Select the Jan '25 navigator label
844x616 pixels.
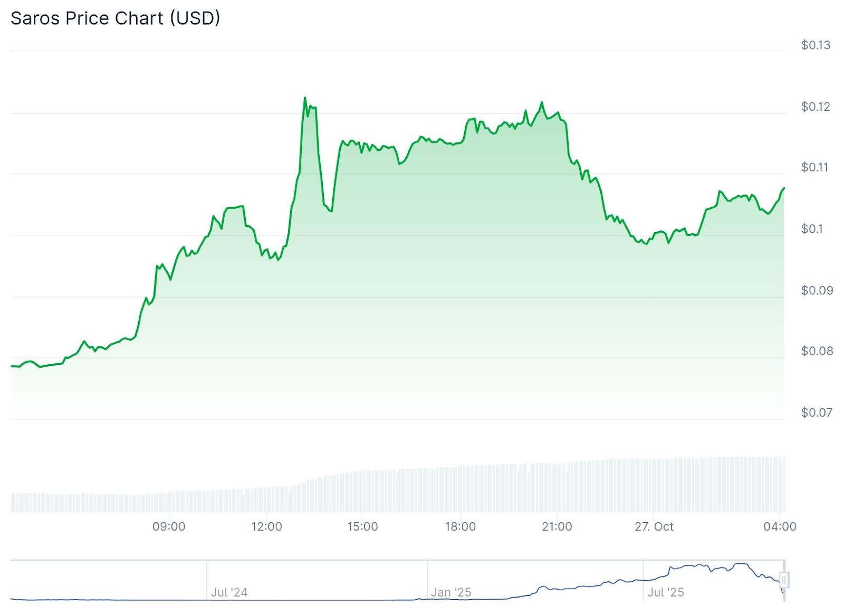pyautogui.click(x=450, y=592)
